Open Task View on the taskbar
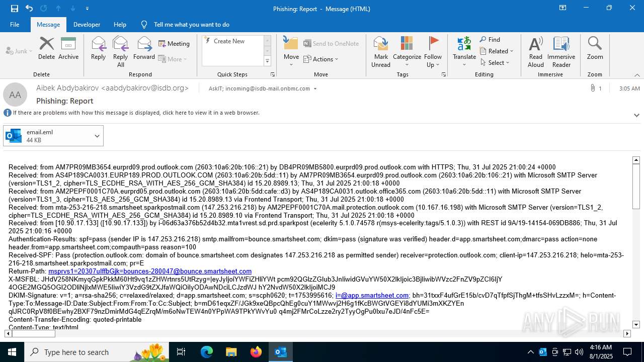Screen dimensions: 644x362 tap(181, 352)
